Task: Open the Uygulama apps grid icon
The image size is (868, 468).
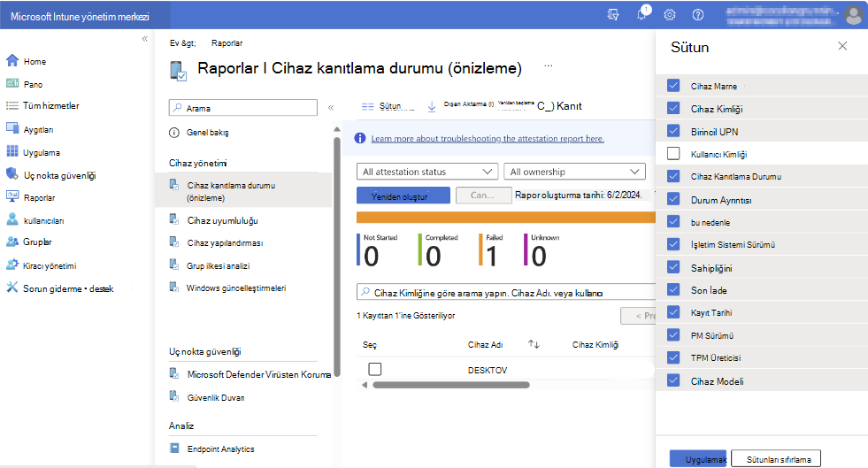Action: 12,151
